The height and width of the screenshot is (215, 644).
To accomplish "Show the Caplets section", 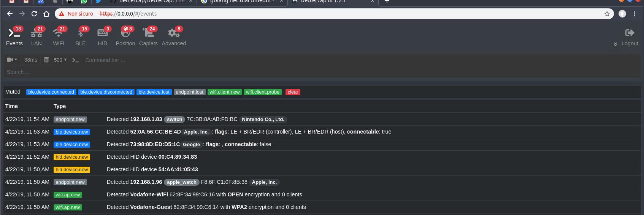I will tap(148, 37).
